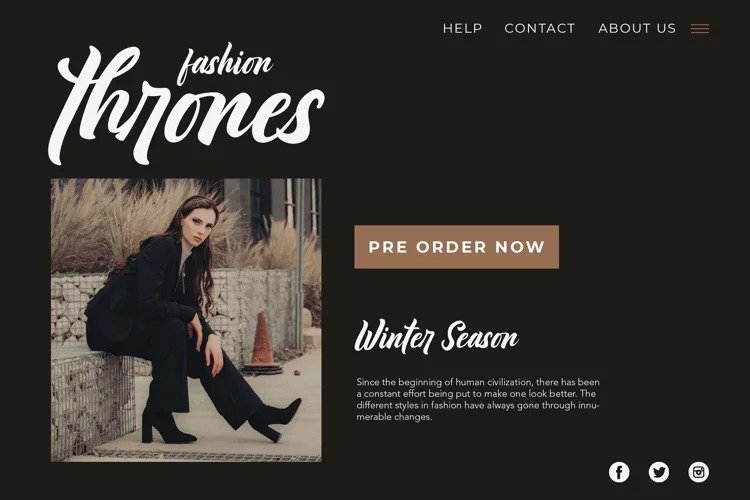Click the orange traffic cone in photo
The width and height of the screenshot is (750, 500).
263,341
